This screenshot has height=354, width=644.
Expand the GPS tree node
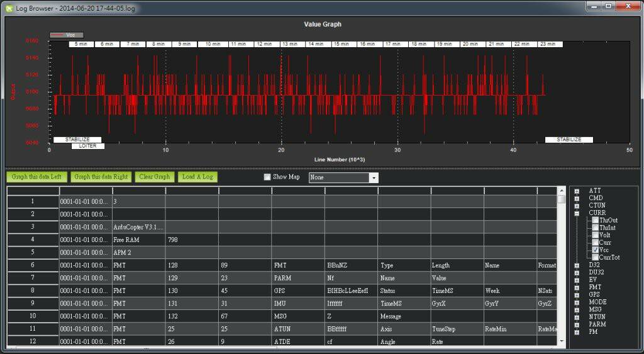click(577, 294)
